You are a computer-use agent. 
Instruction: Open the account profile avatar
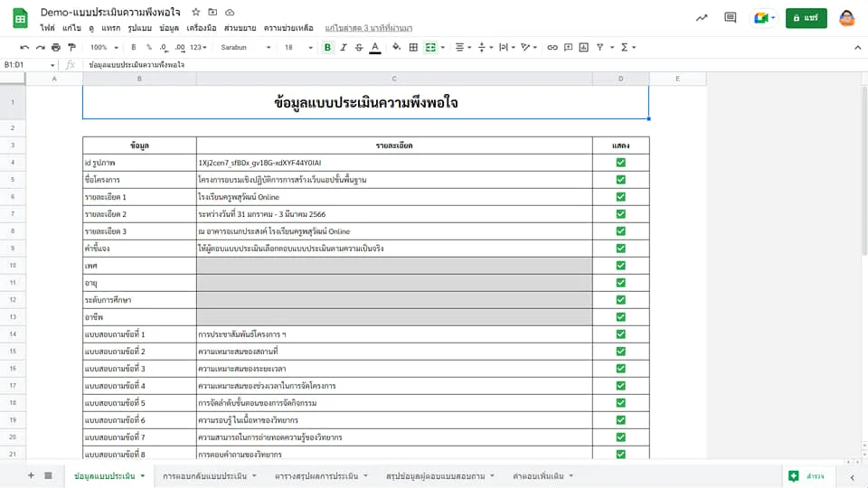click(x=847, y=18)
